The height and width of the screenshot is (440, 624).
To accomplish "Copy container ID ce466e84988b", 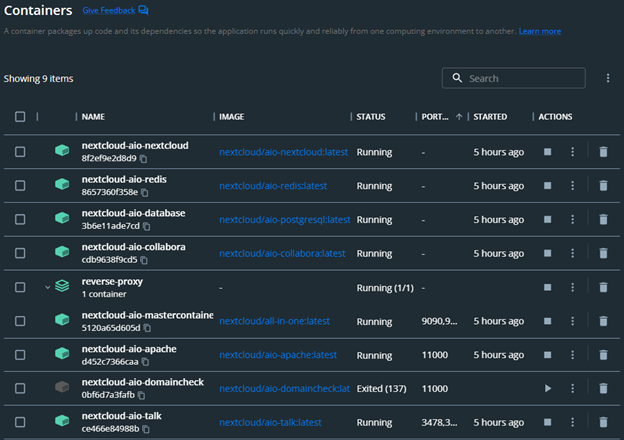I will click(x=146, y=429).
